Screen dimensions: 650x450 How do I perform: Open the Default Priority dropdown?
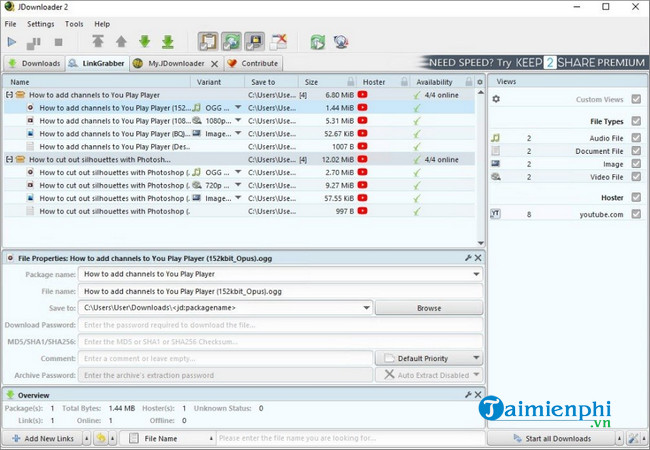(x=476, y=358)
